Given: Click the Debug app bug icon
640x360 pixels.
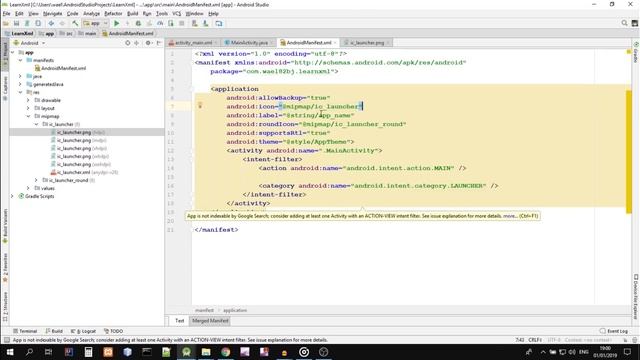Looking at the screenshot, I should (138, 23).
